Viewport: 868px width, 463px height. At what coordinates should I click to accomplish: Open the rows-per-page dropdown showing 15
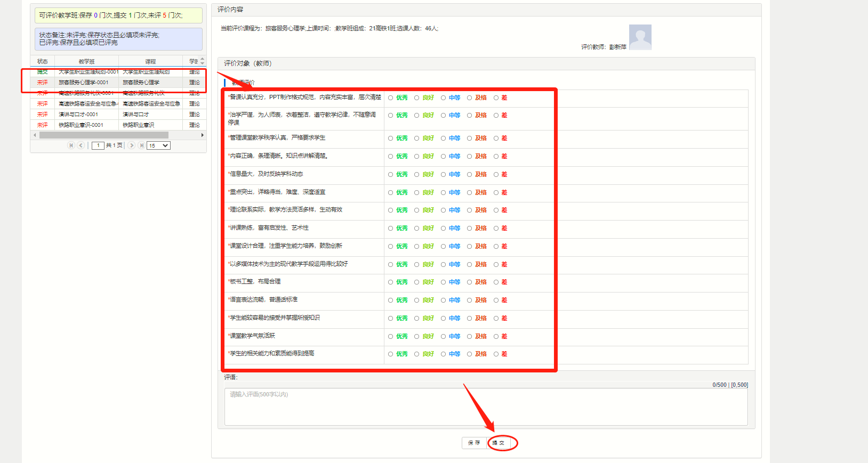(x=159, y=145)
